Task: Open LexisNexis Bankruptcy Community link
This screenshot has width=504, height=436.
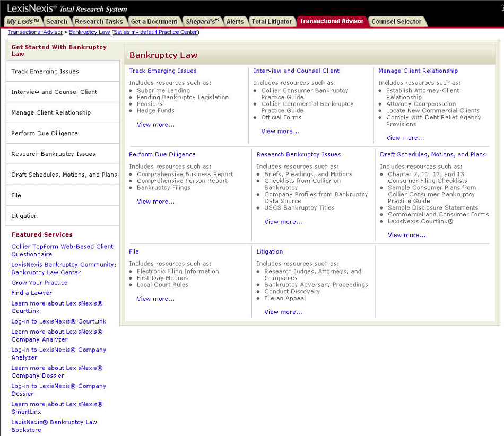Action: (64, 268)
